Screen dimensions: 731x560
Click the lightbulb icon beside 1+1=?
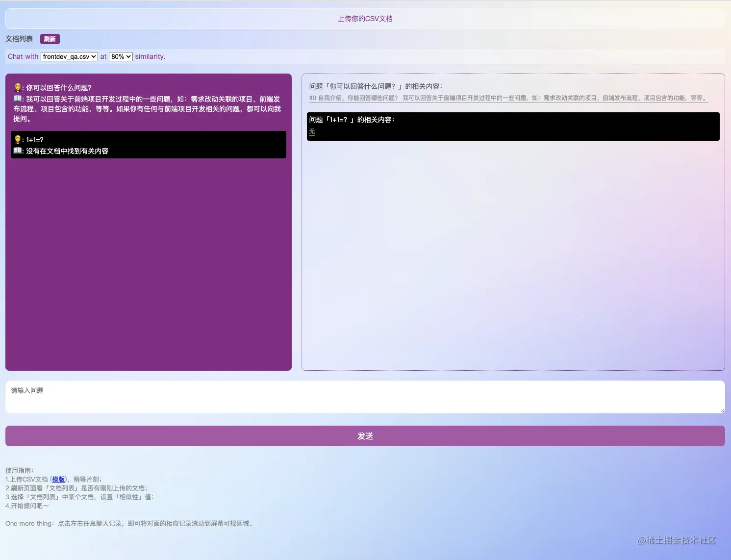pos(18,140)
